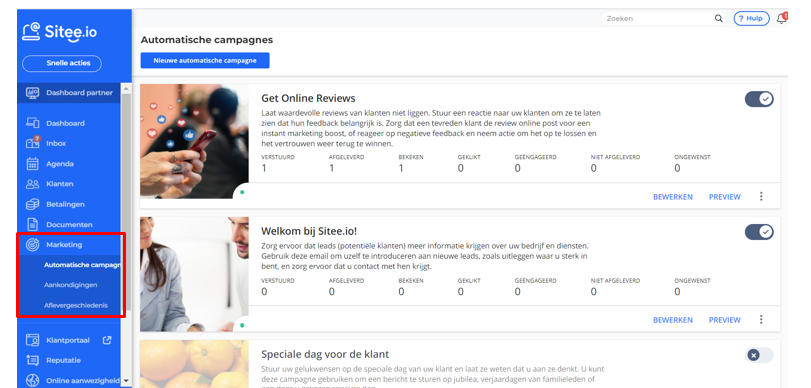Open three-dot menu for Welkom campaign
The height and width of the screenshot is (388, 811).
pyautogui.click(x=761, y=320)
